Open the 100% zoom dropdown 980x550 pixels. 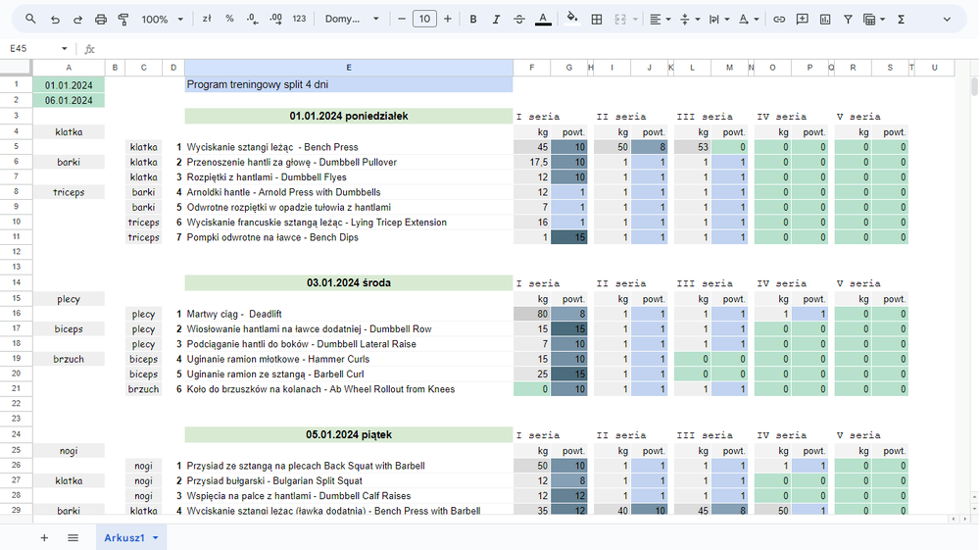[162, 20]
